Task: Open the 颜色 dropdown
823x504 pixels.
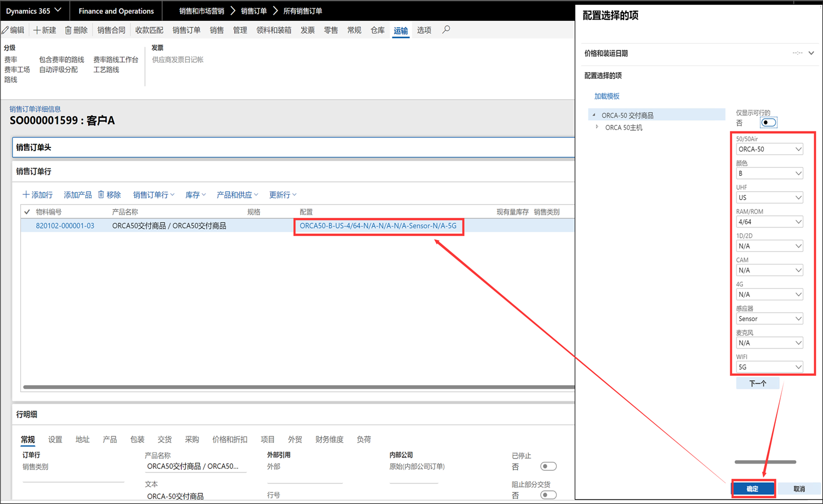Action: 769,173
